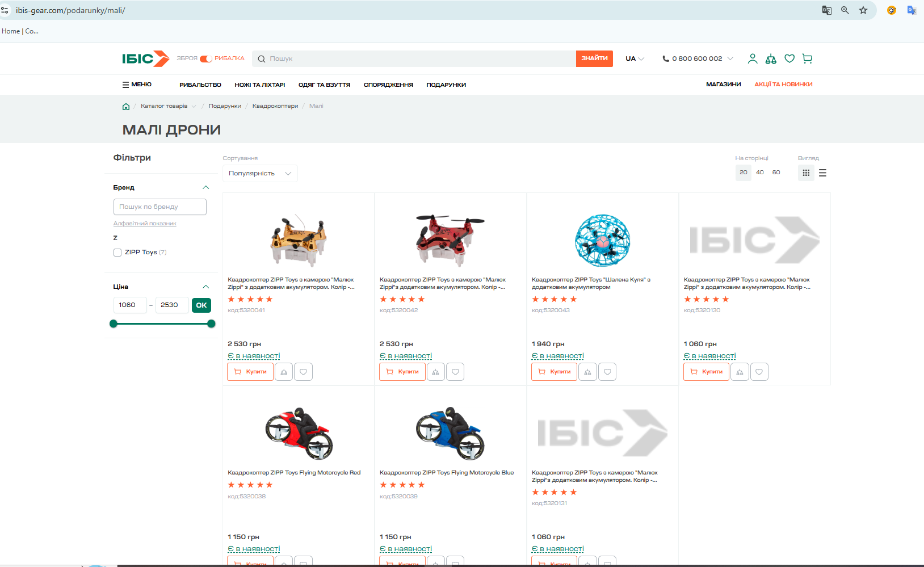Click the search magnifier icon in search bar
This screenshot has width=924, height=567.
[x=262, y=58]
